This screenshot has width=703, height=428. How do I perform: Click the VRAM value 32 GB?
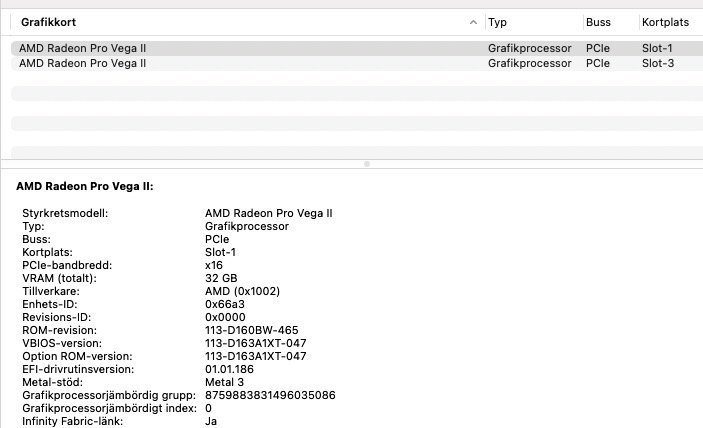(221, 278)
